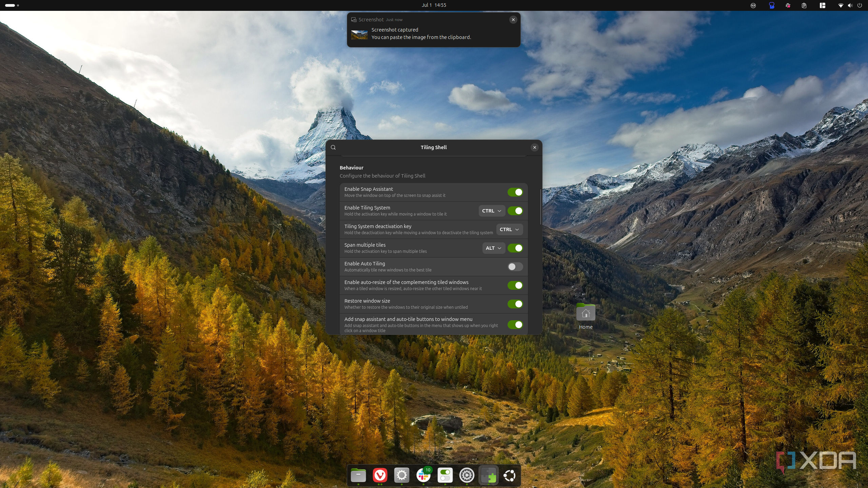Open the Tiling Shell layout indicator in top bar
This screenshot has height=488, width=868.
pos(822,5)
